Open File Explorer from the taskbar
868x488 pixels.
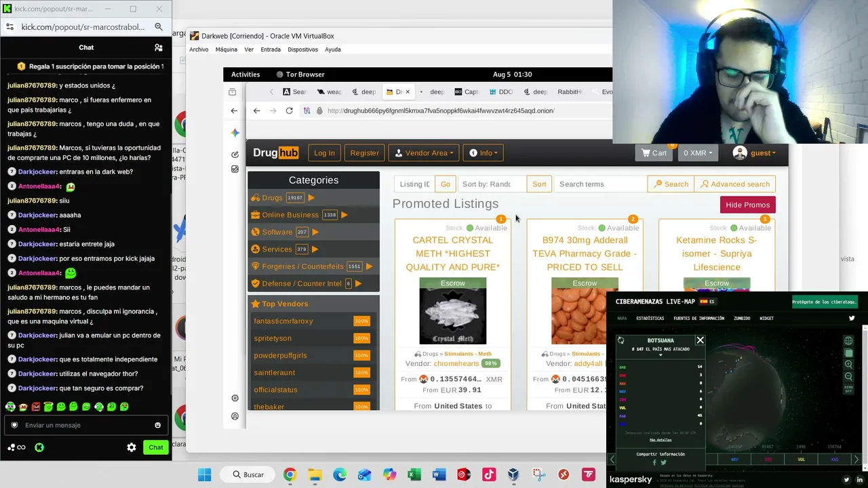pyautogui.click(x=315, y=474)
